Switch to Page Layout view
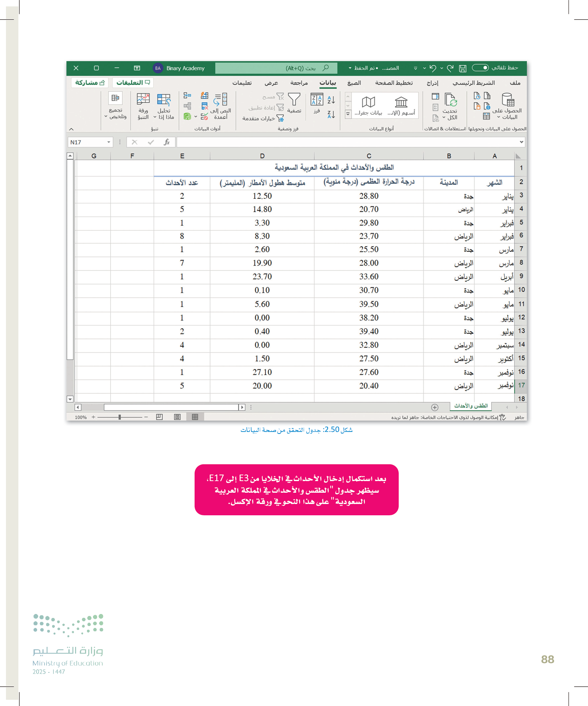588x706 pixels. coord(177,417)
